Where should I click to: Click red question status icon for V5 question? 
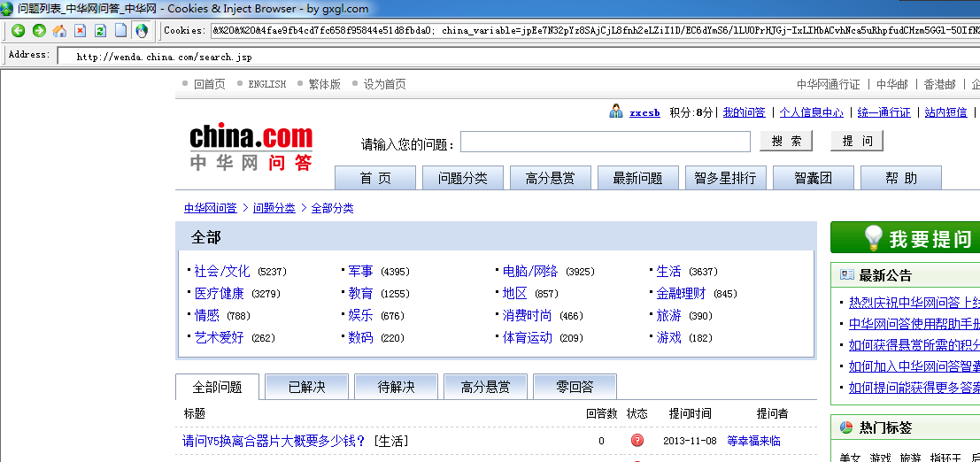pos(637,440)
